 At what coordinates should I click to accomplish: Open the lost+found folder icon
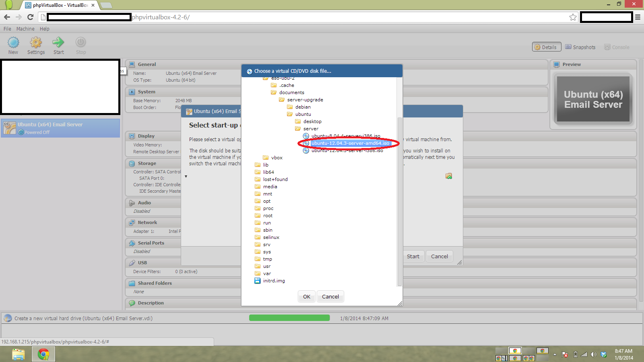click(258, 179)
